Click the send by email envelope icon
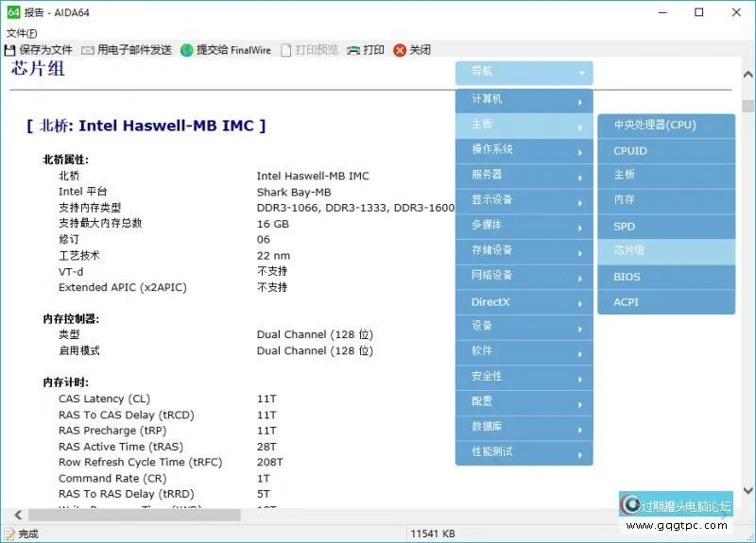 pyautogui.click(x=88, y=50)
